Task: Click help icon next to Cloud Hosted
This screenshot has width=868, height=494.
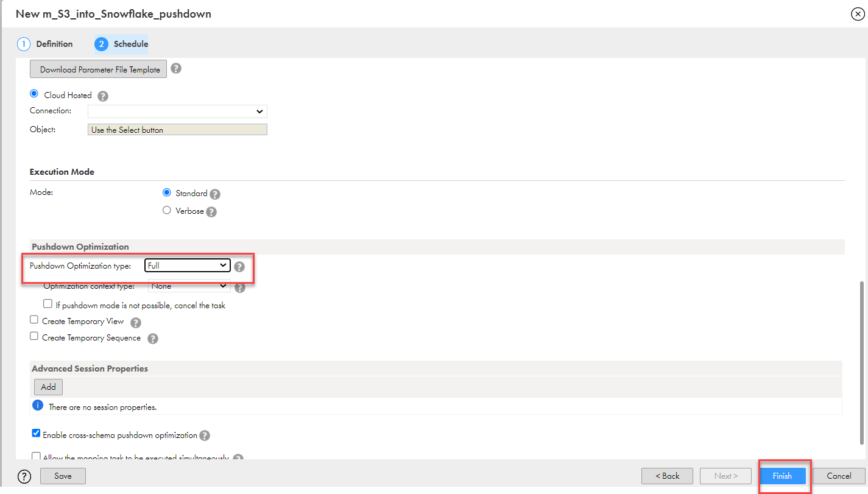Action: pyautogui.click(x=103, y=96)
